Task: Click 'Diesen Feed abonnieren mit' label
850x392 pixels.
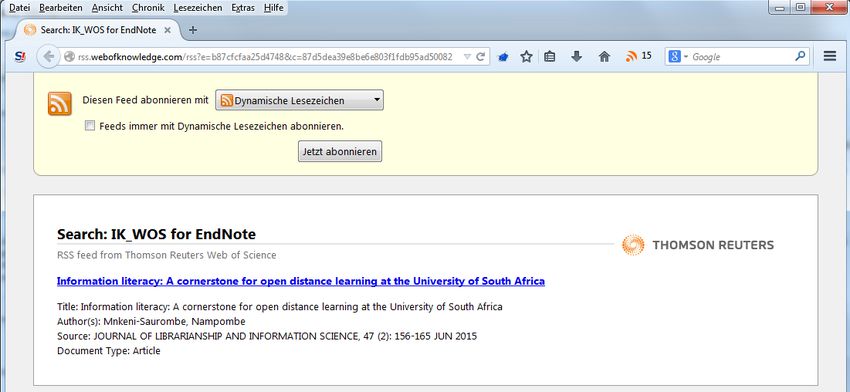Action: tap(145, 100)
